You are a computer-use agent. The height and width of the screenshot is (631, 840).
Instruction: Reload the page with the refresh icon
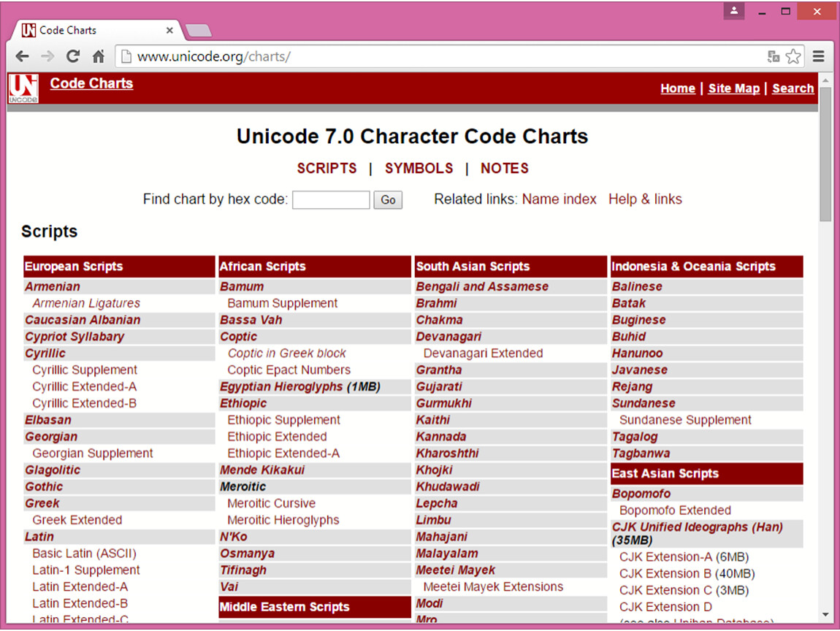point(72,56)
